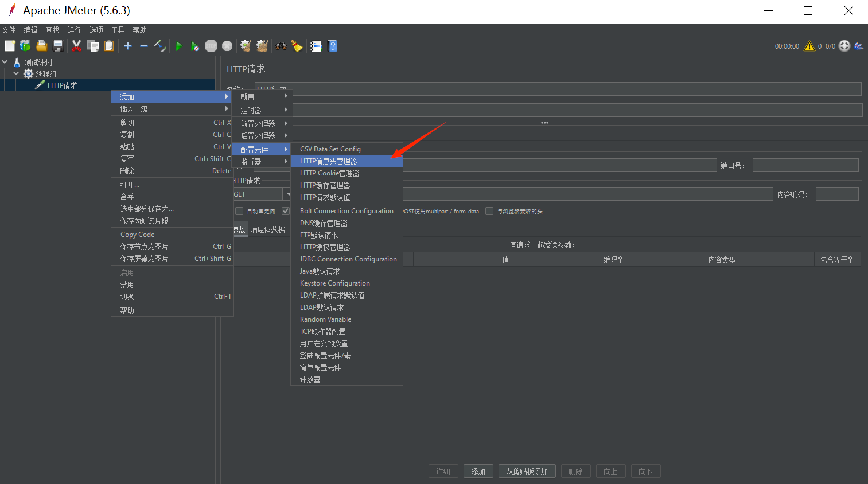Image resolution: width=868 pixels, height=484 pixels.
Task: Open the 选项 menu
Action: pos(96,30)
